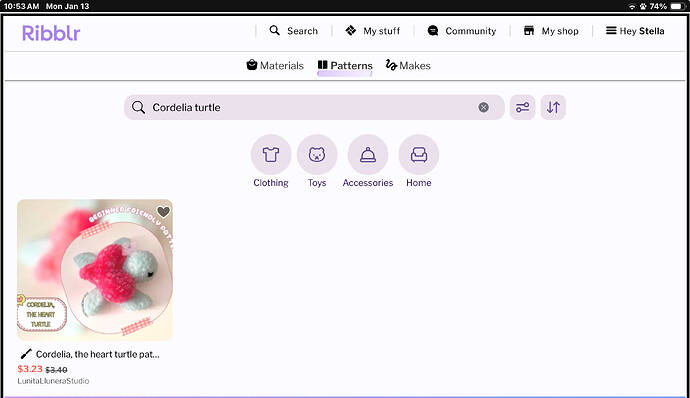The height and width of the screenshot is (398, 690).
Task: Open the sort order icon
Action: pos(553,107)
